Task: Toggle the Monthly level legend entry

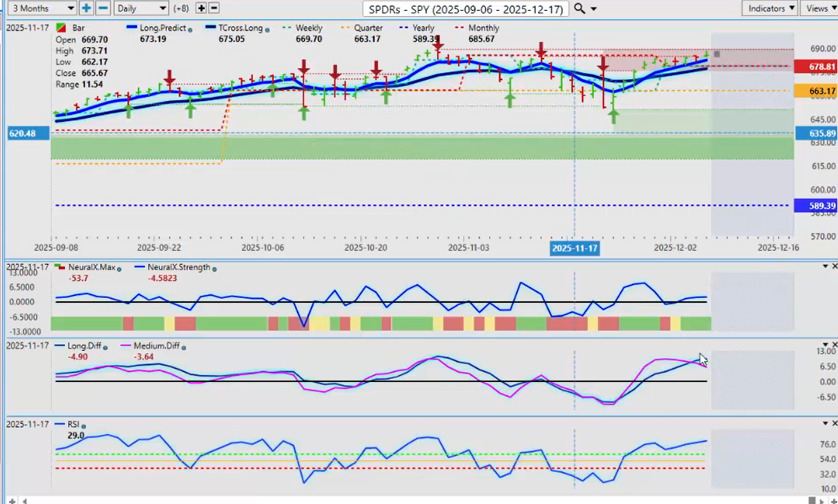Action: click(x=483, y=28)
